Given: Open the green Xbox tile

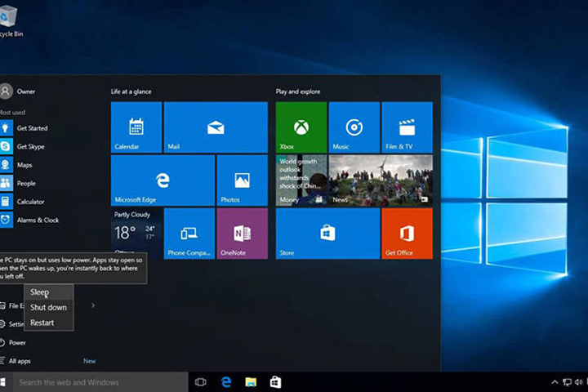Looking at the screenshot, I should tap(301, 127).
